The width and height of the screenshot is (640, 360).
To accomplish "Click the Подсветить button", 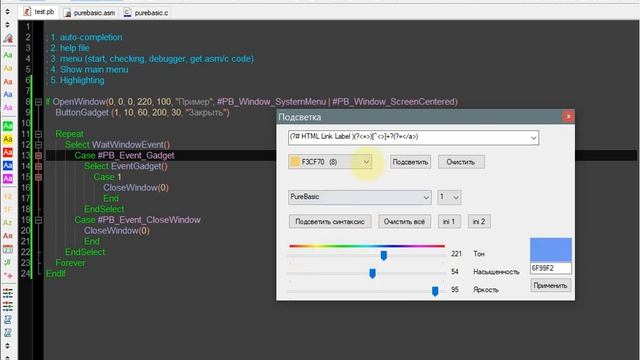I will tap(410, 162).
